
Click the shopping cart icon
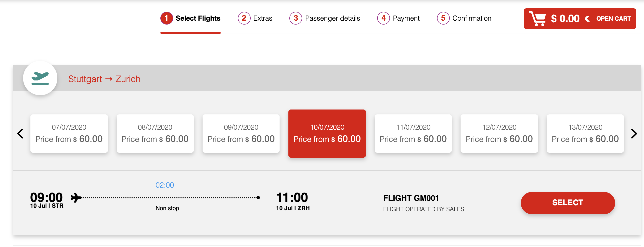point(537,18)
